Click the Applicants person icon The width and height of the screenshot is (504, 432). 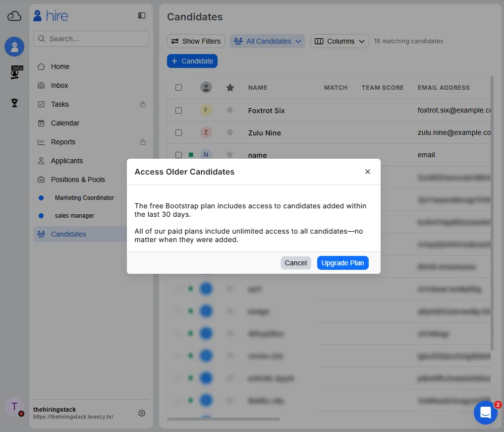pos(41,161)
